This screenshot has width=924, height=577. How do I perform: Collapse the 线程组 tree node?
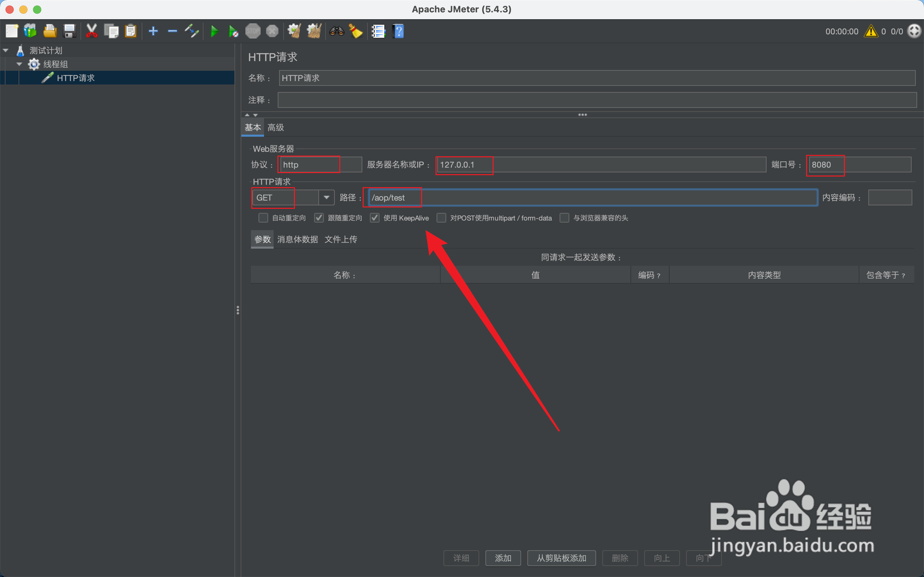(x=19, y=64)
